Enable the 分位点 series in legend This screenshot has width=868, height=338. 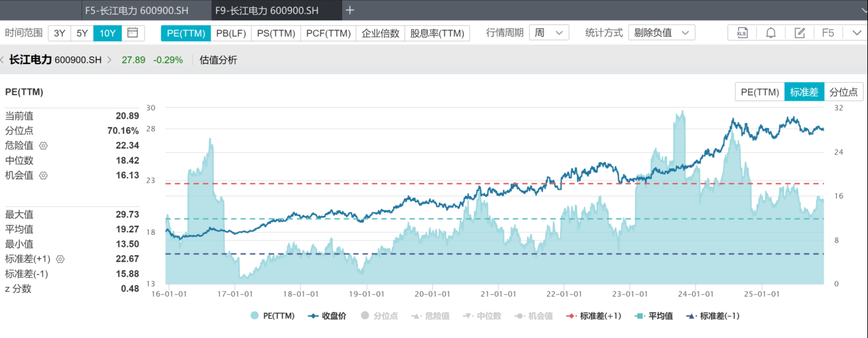click(379, 316)
